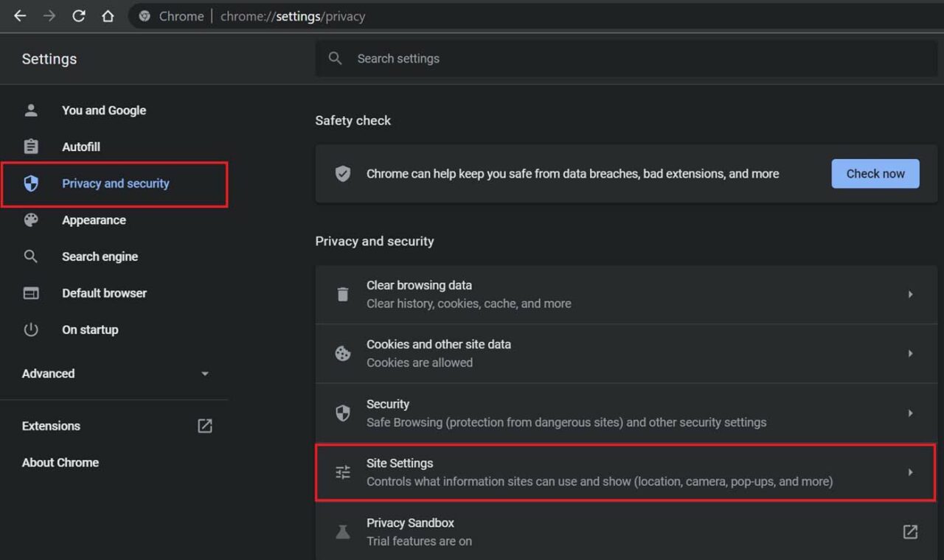Click the Privacy Sandbox flask icon
The width and height of the screenshot is (944, 560).
[x=342, y=531]
